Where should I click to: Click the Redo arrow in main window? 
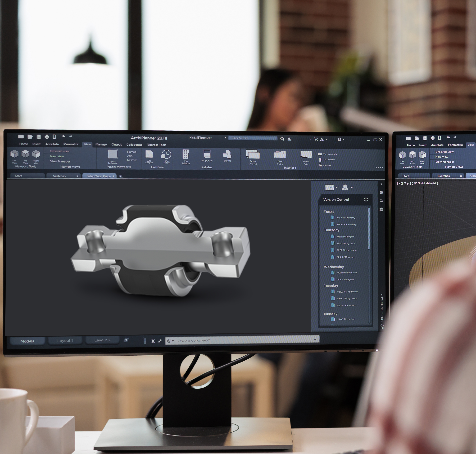[71, 136]
